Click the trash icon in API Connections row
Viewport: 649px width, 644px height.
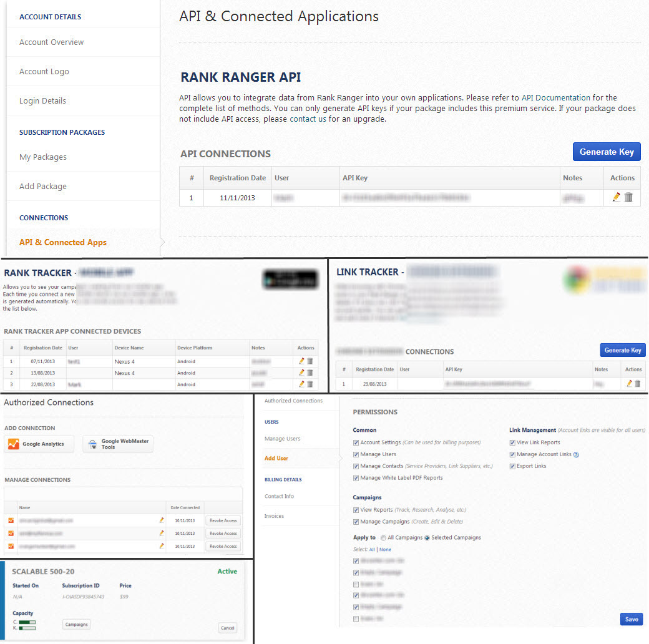[628, 197]
